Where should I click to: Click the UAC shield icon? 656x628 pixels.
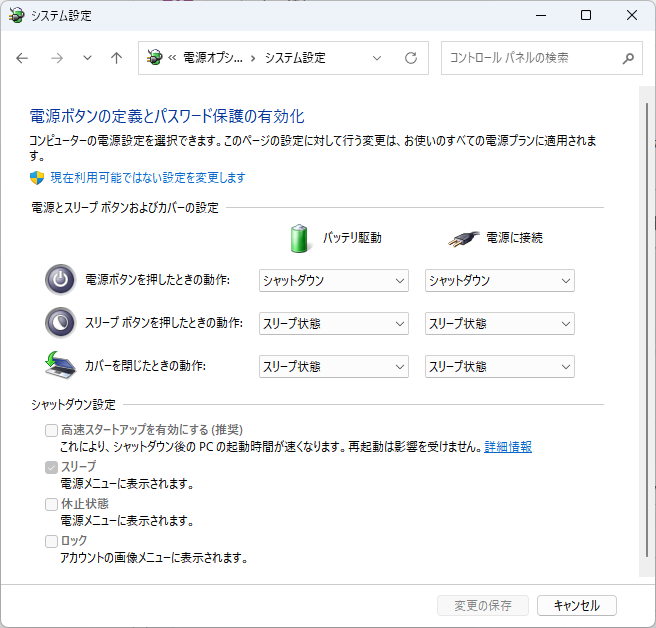(37, 177)
